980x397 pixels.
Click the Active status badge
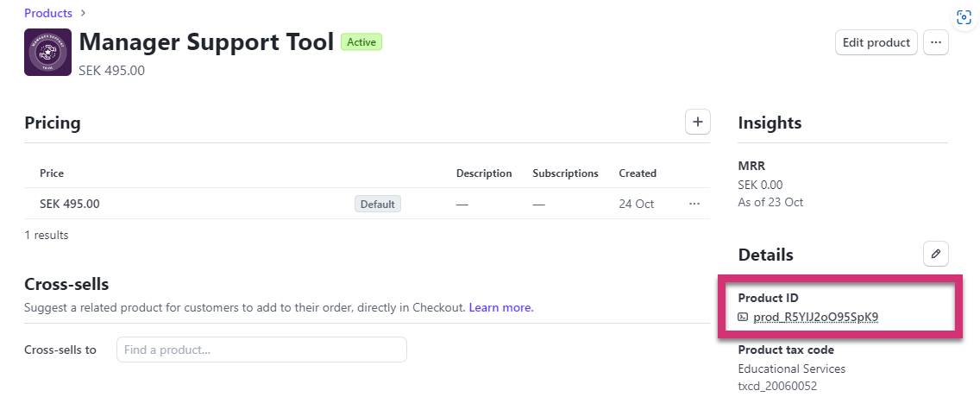tap(361, 41)
